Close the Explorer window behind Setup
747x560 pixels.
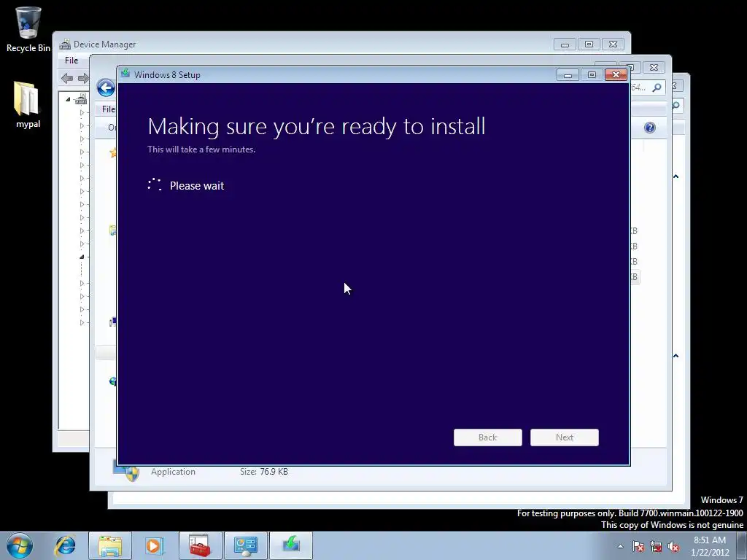pyautogui.click(x=654, y=68)
